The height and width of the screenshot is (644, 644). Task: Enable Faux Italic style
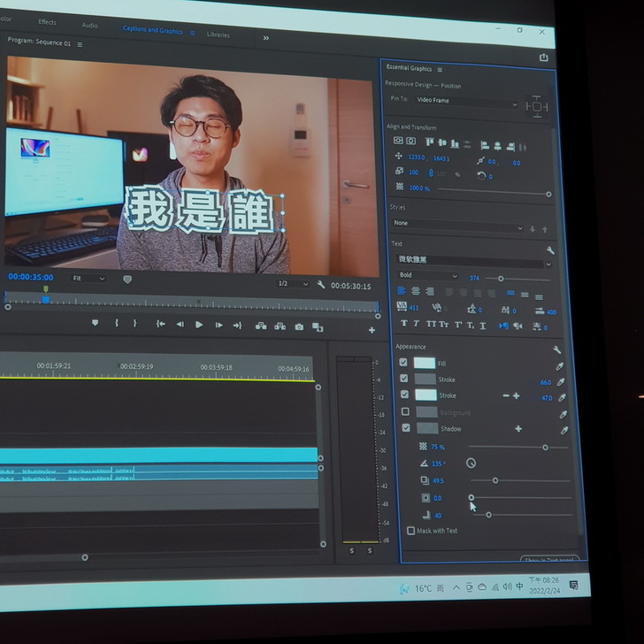(x=416, y=324)
